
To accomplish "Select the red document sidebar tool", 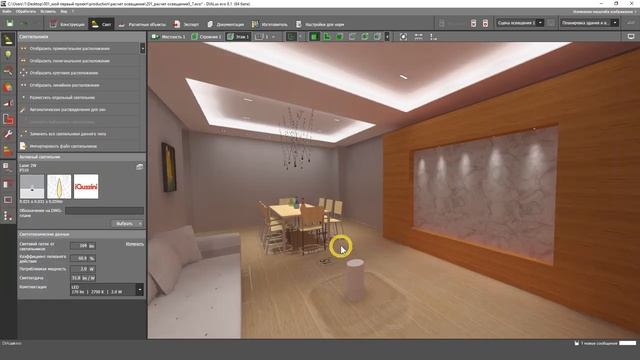I will click(8, 119).
